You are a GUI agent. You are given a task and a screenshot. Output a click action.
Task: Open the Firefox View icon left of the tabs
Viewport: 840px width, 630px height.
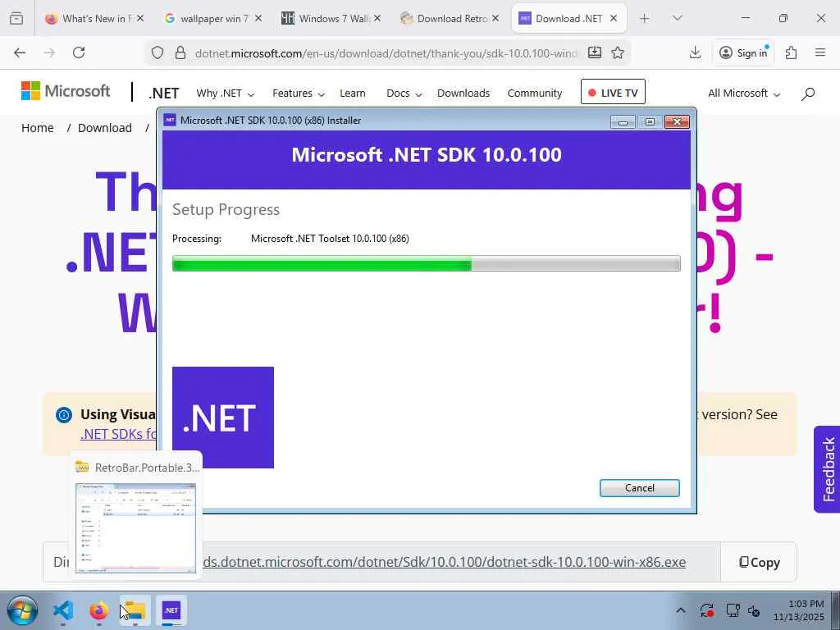(16, 18)
